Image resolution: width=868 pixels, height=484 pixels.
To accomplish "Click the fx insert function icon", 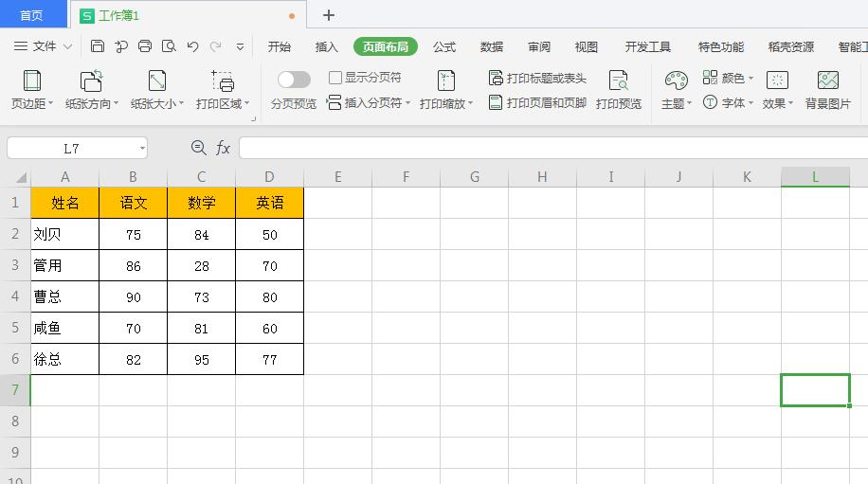I will pos(223,148).
